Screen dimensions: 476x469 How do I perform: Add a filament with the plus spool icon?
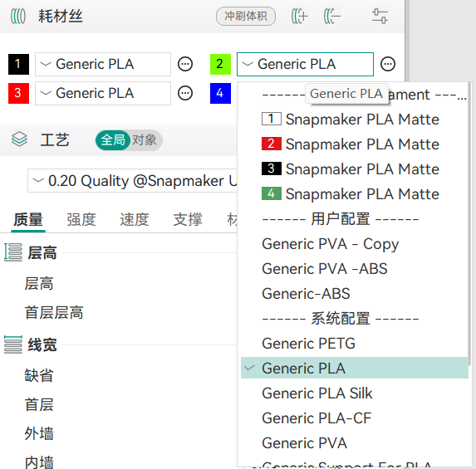(299, 16)
